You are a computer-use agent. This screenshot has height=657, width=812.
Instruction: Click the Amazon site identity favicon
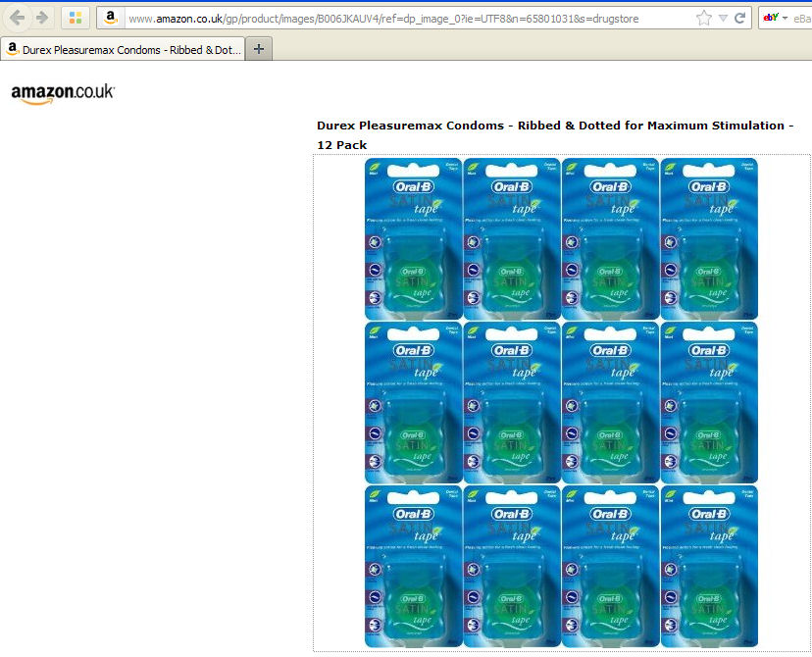pos(110,18)
